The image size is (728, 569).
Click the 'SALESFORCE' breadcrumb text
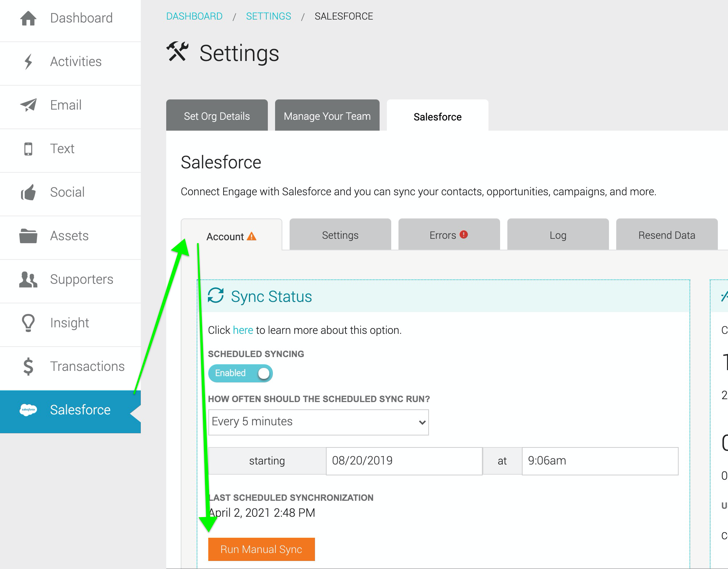coord(344,16)
